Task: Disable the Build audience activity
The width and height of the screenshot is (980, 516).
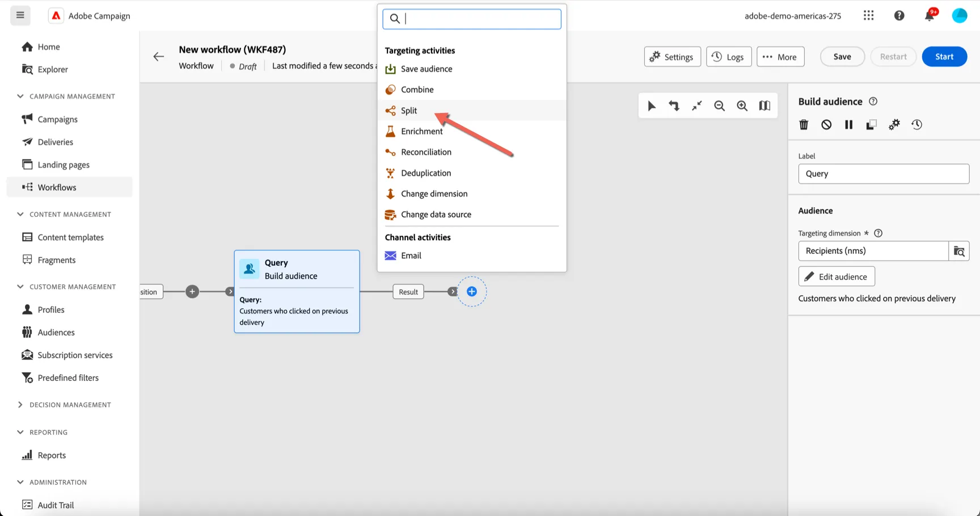Action: [826, 124]
